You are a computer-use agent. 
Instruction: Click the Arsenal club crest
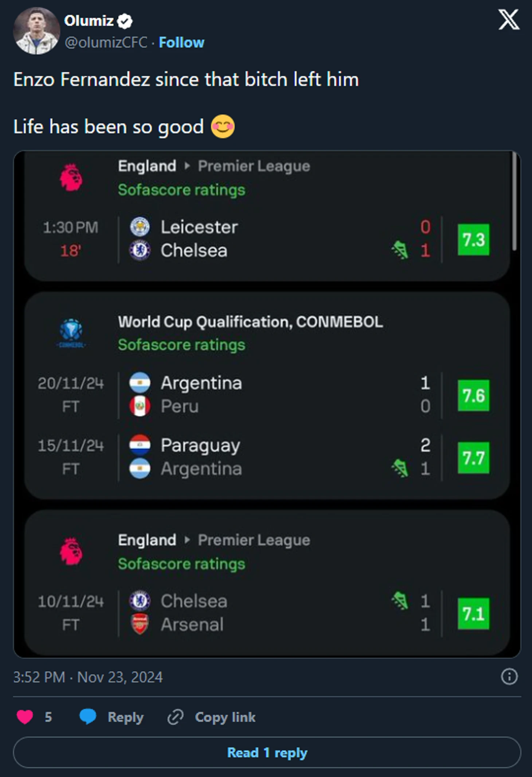point(140,624)
